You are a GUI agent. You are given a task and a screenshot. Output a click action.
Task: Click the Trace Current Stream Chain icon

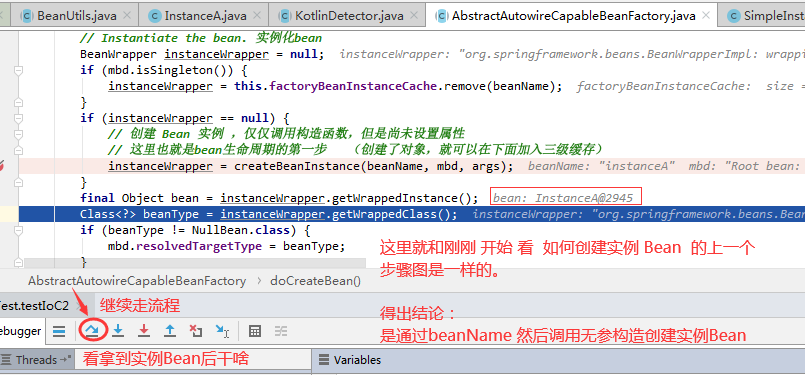(x=281, y=331)
